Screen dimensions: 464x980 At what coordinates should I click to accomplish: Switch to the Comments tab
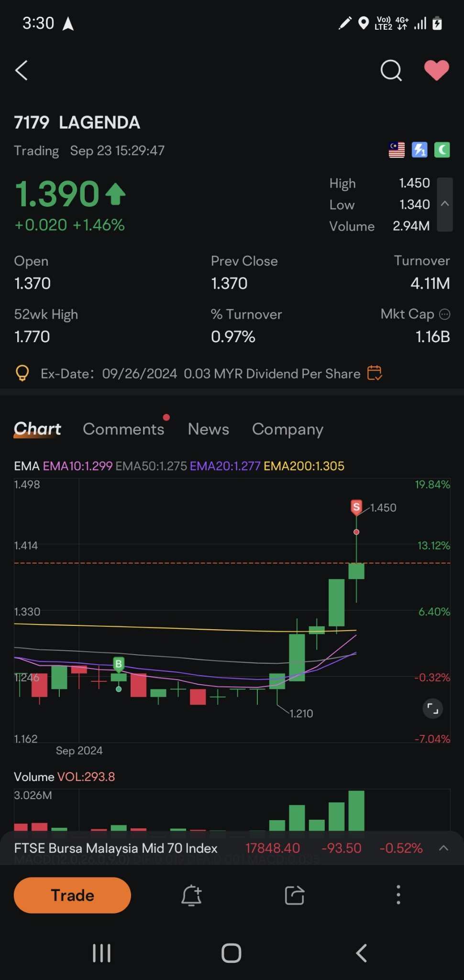pyautogui.click(x=123, y=429)
